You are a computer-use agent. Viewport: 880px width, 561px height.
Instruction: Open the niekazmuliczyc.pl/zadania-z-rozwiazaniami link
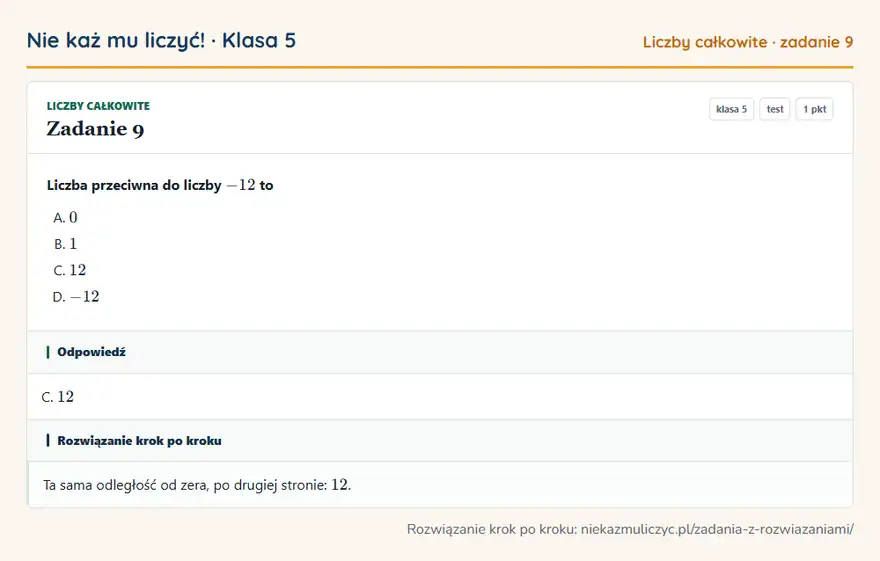coord(717,529)
